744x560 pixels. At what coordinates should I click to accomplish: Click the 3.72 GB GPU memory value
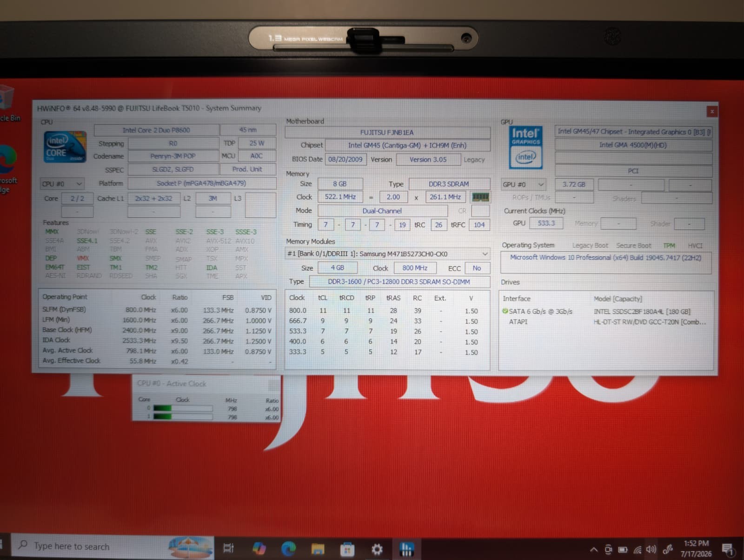point(574,185)
